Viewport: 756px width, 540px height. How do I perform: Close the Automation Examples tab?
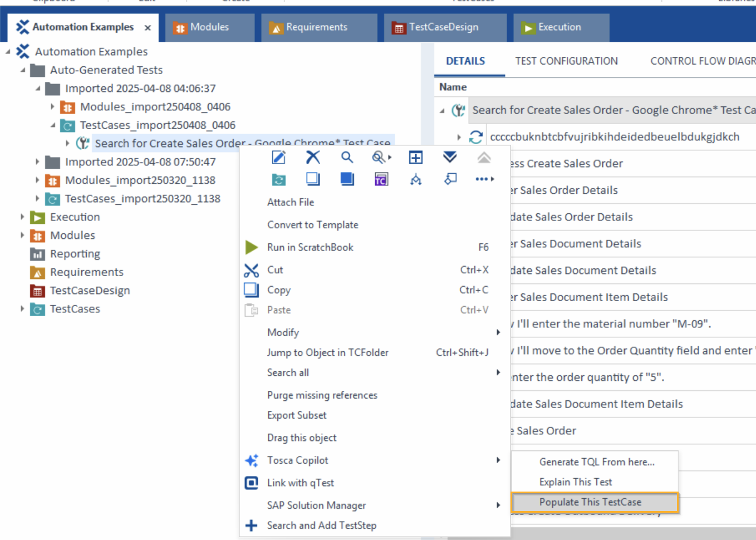(x=148, y=28)
